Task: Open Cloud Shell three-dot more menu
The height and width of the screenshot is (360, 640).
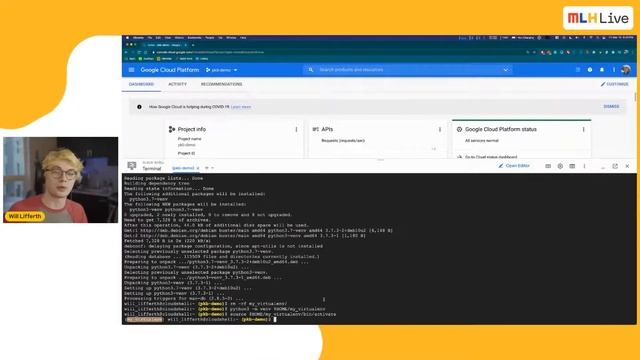Action: [x=584, y=166]
